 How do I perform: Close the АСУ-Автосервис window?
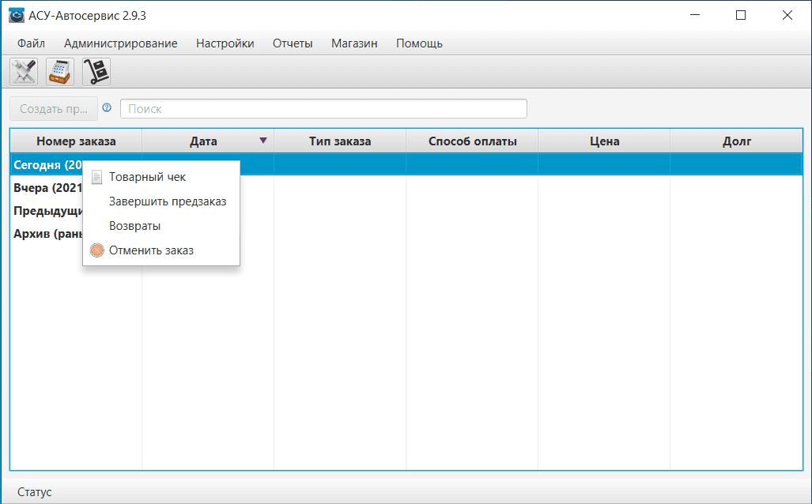(787, 16)
